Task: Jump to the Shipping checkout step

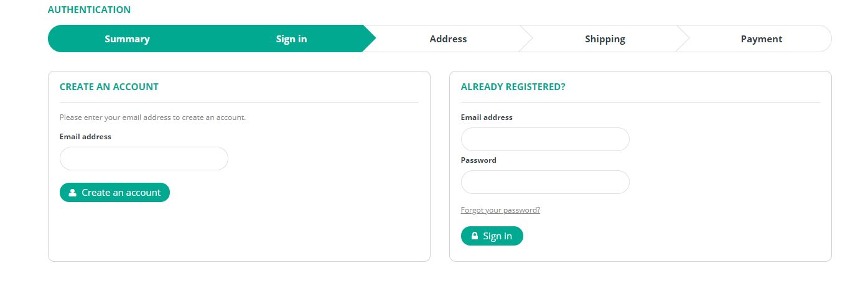Action: click(x=605, y=39)
